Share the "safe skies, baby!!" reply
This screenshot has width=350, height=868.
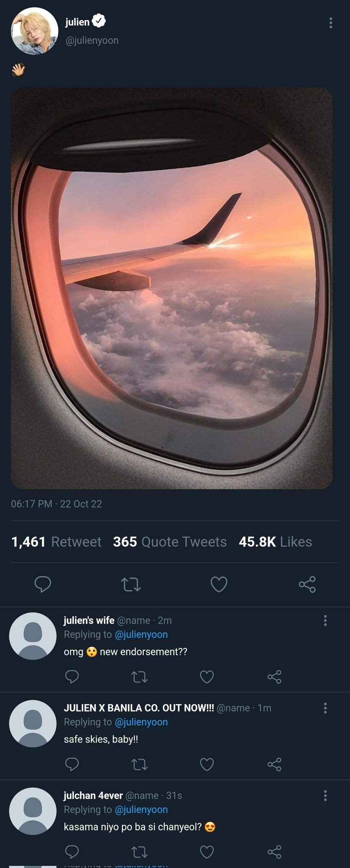coord(275,765)
